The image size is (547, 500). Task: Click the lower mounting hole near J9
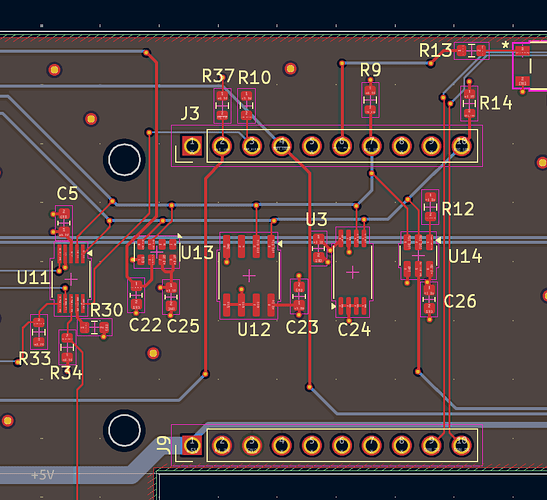point(125,430)
